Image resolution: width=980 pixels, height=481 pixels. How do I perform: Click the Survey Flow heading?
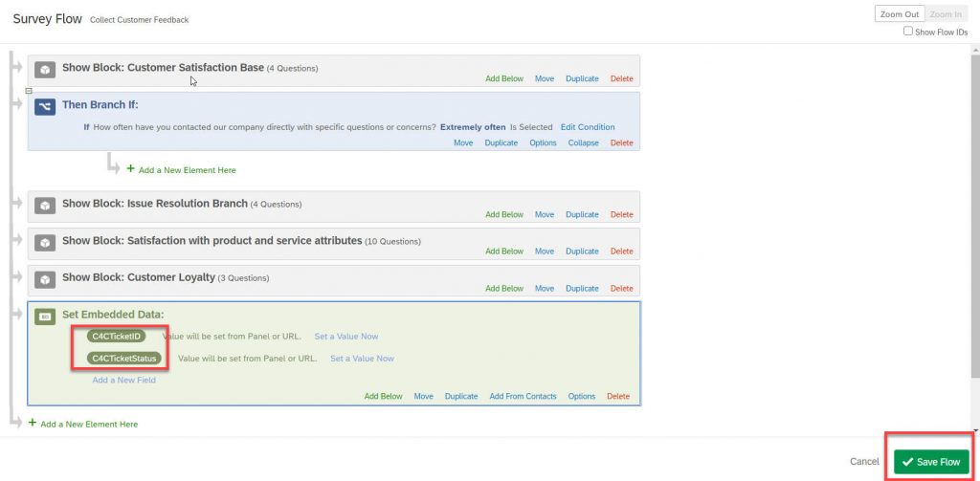point(48,19)
